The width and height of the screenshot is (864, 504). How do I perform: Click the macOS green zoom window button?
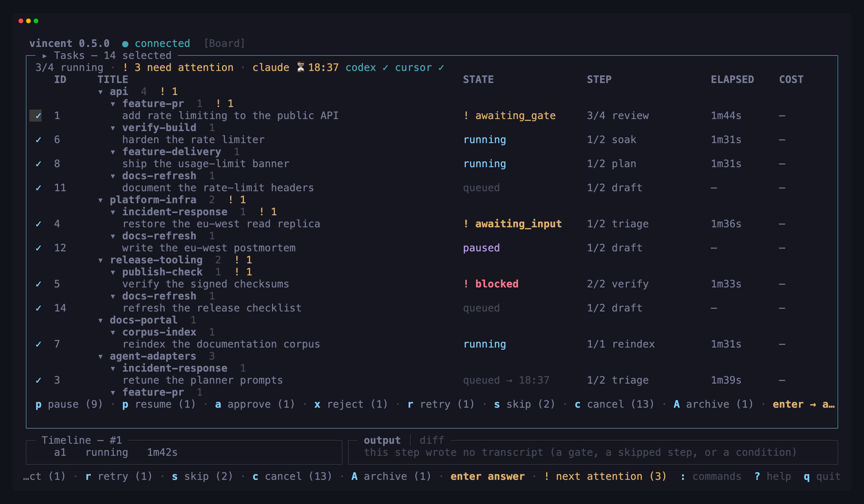click(36, 21)
